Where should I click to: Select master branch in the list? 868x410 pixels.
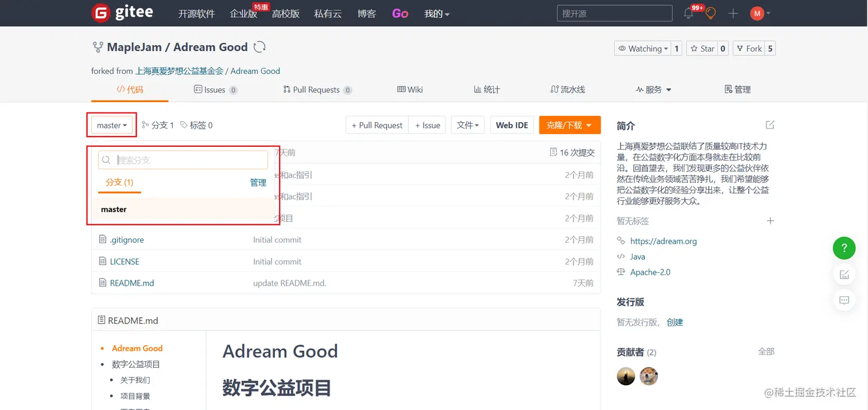click(x=183, y=209)
